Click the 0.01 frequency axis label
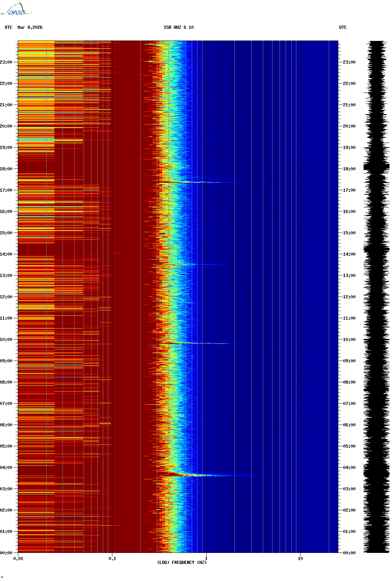The height and width of the screenshot is (581, 392). 18,559
